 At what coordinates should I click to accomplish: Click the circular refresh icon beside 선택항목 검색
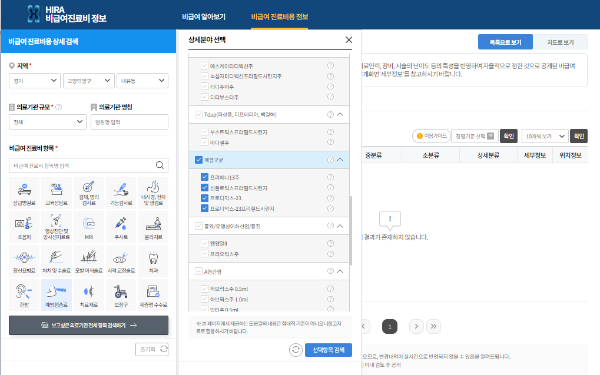pyautogui.click(x=295, y=350)
